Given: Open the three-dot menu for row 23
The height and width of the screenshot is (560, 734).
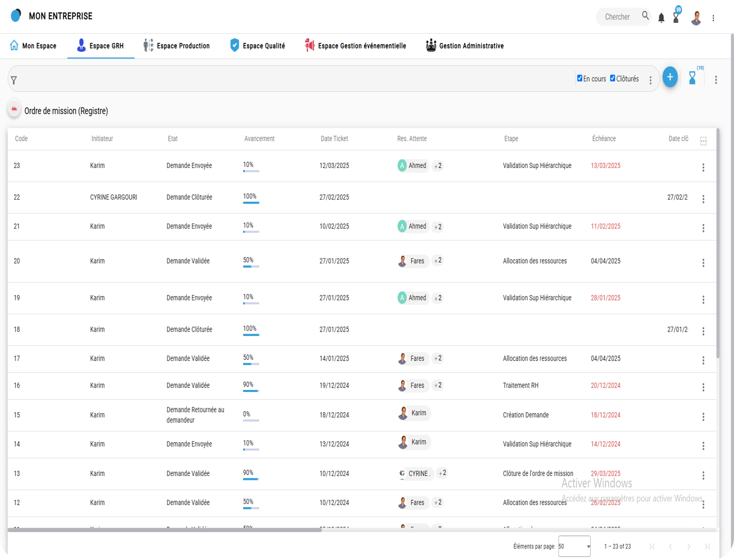Looking at the screenshot, I should tap(703, 167).
